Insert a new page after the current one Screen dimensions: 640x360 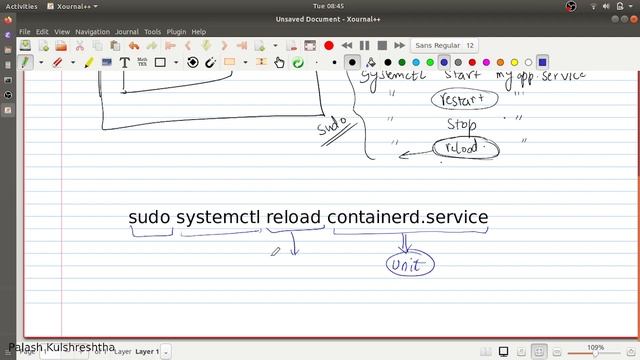(260, 45)
